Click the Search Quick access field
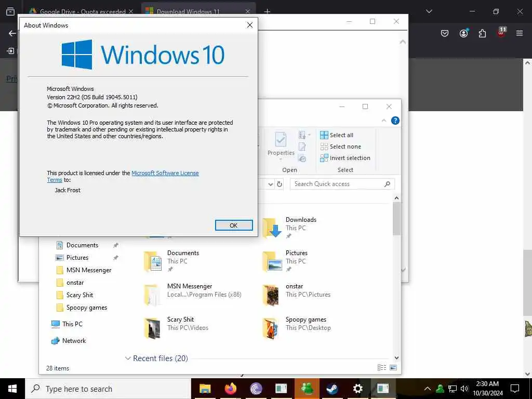Viewport: 532px width, 399px height. tap(342, 184)
